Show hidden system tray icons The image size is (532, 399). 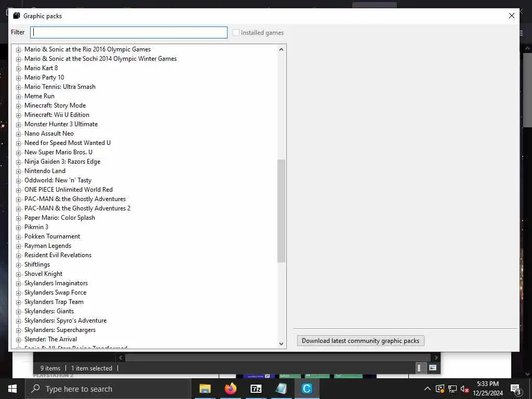[x=428, y=389]
